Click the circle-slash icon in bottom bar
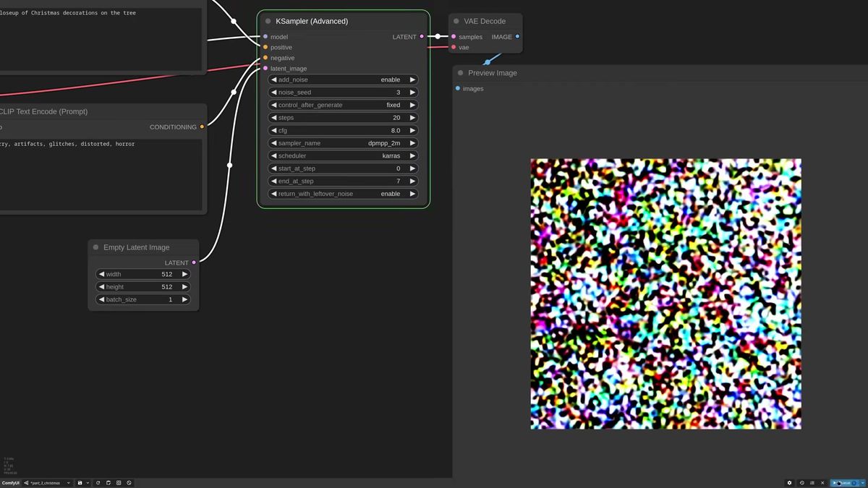Screen dimensions: 868x488 coord(129,483)
